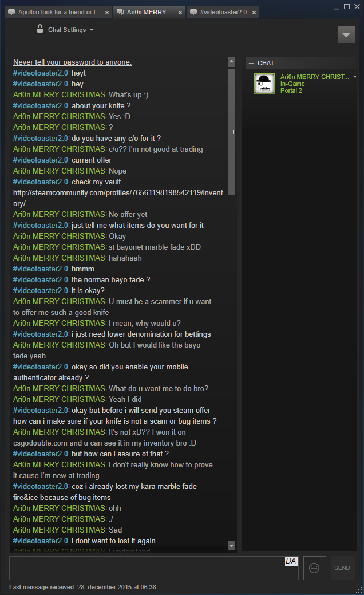Open the dropdown arrow next to Ari0n MERRY CHRIST...

pos(354,77)
